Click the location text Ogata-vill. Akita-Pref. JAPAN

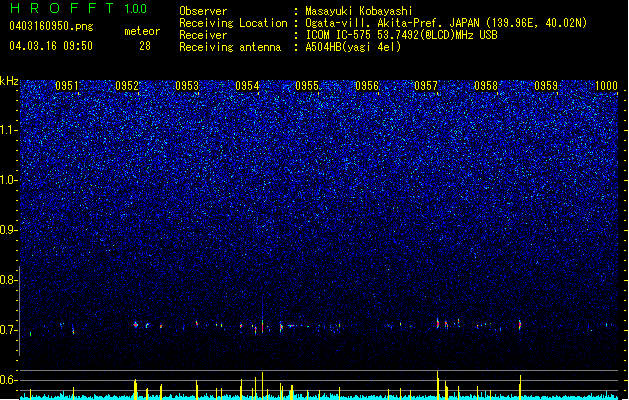392,23
